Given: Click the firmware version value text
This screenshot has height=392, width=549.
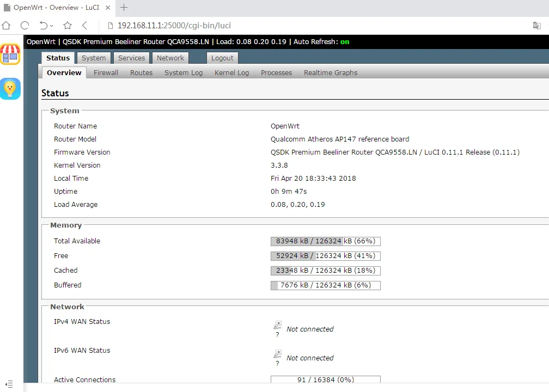Looking at the screenshot, I should (395, 152).
